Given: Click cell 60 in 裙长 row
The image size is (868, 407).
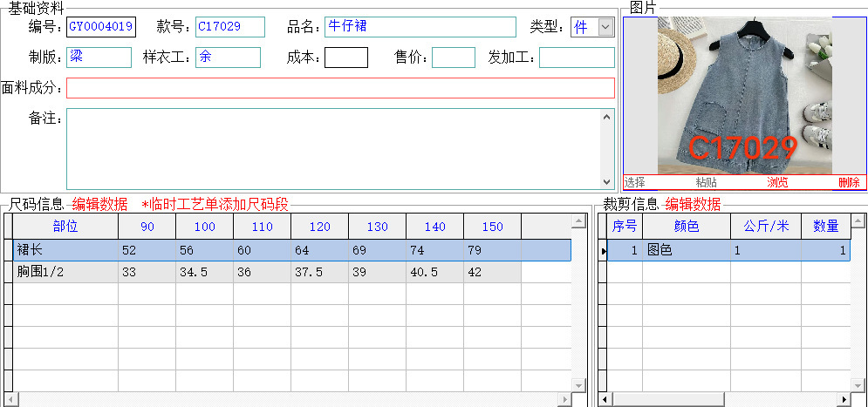Looking at the screenshot, I should coord(263,250).
